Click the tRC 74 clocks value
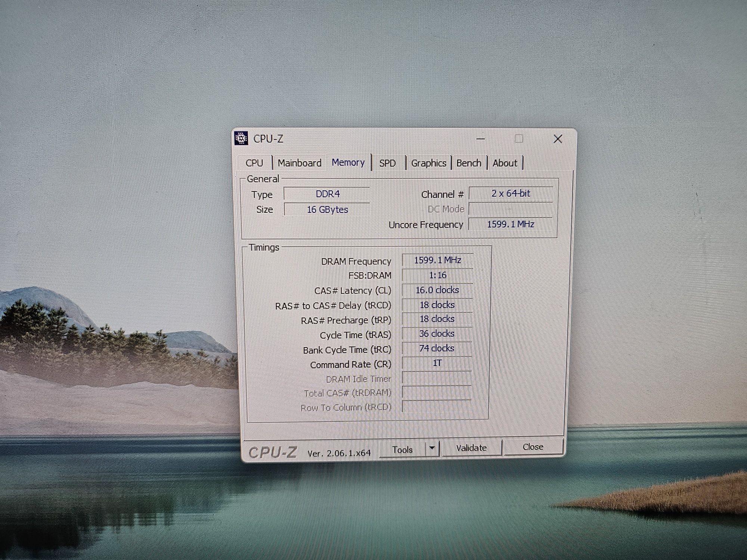Image resolution: width=747 pixels, height=560 pixels. (x=437, y=348)
